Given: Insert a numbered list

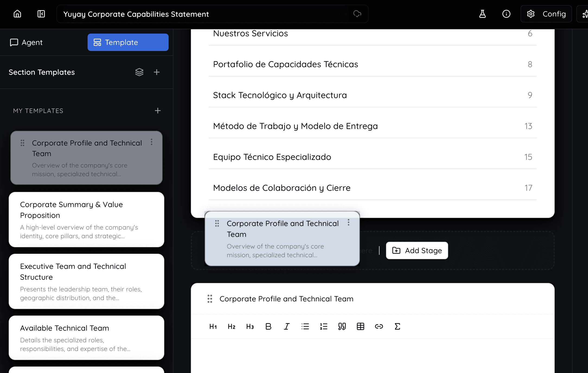Looking at the screenshot, I should click(324, 326).
